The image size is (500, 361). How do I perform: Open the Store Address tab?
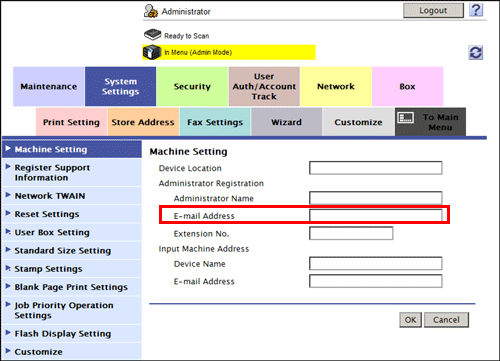point(143,122)
